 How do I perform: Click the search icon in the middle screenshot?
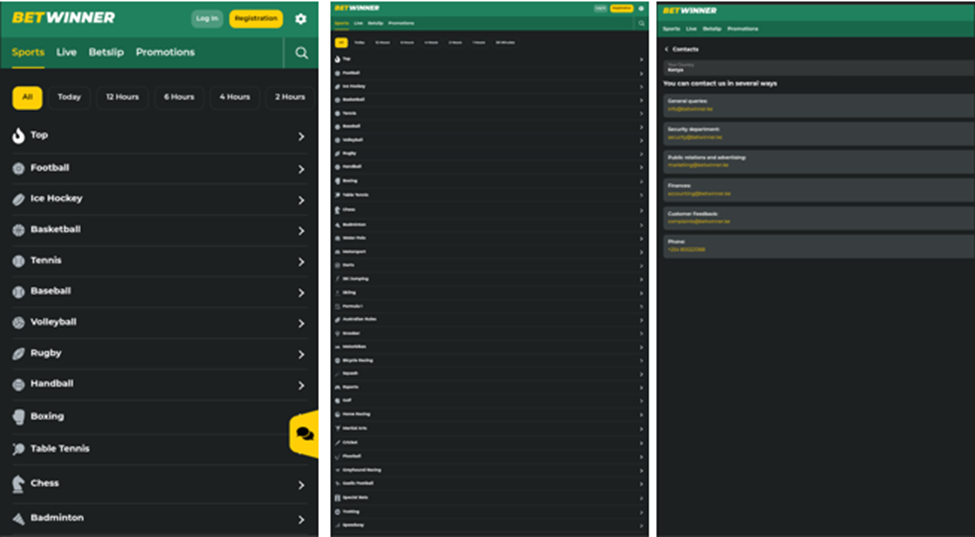coord(642,24)
